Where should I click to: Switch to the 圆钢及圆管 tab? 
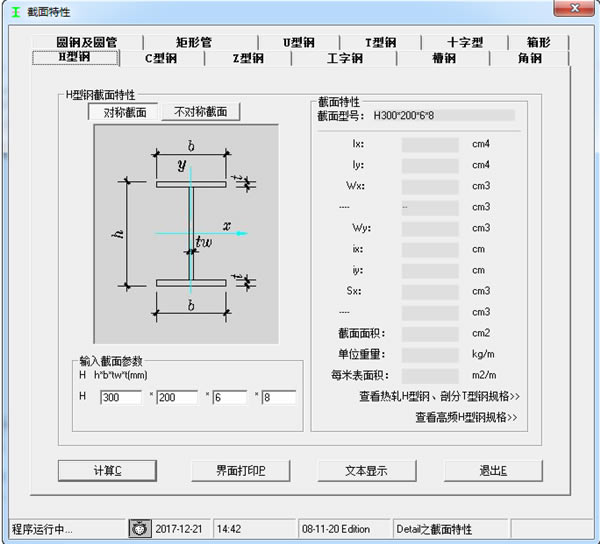point(86,43)
